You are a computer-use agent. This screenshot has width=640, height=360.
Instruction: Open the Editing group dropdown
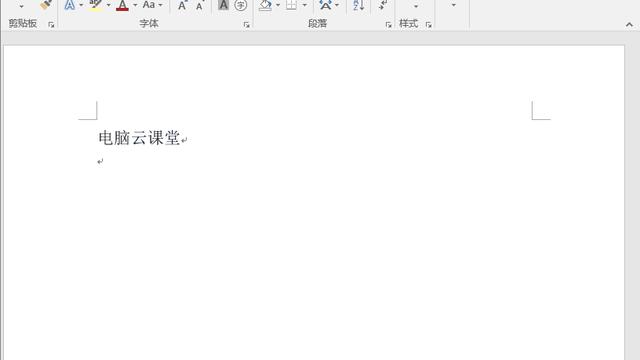[x=453, y=5]
